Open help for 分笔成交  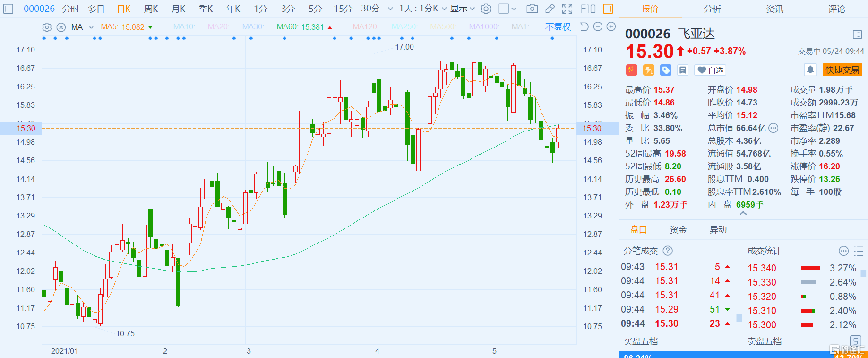(x=668, y=251)
